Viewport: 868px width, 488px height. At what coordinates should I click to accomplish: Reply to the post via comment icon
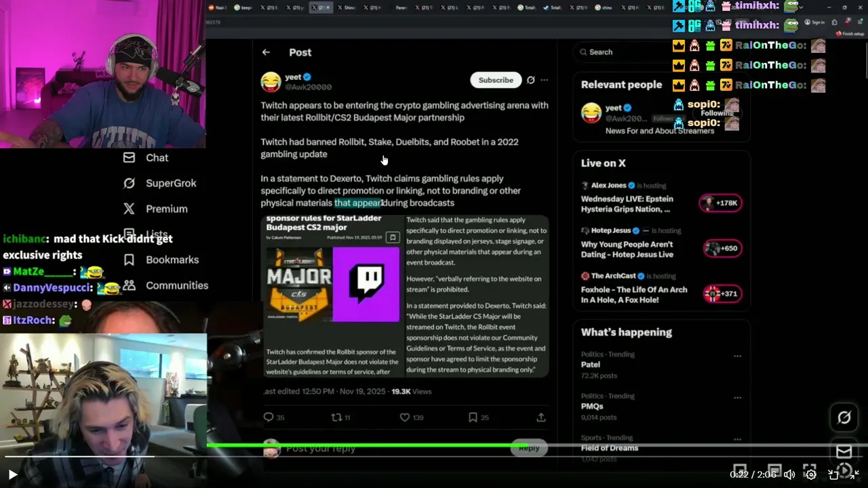pos(269,418)
